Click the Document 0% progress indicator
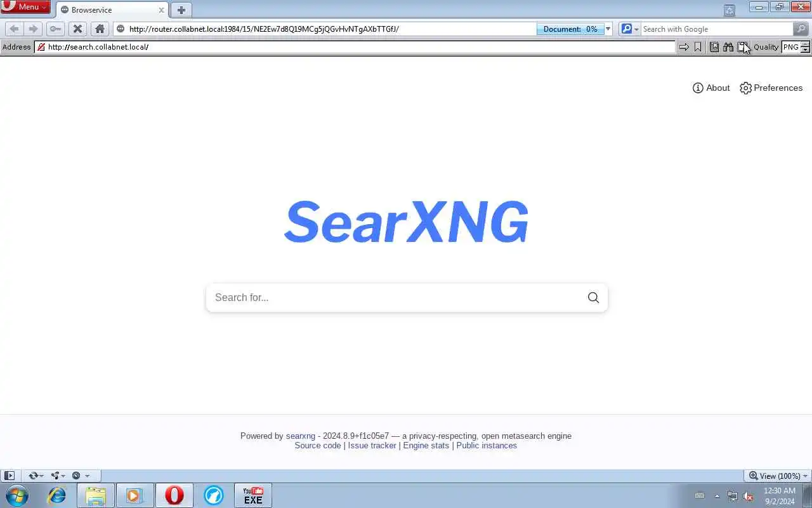The width and height of the screenshot is (812, 508). pyautogui.click(x=570, y=29)
